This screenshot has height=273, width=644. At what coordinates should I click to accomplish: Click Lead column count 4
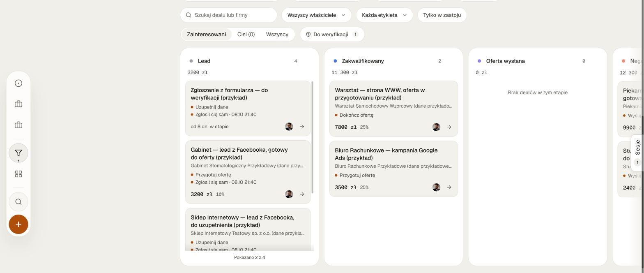[x=296, y=61]
